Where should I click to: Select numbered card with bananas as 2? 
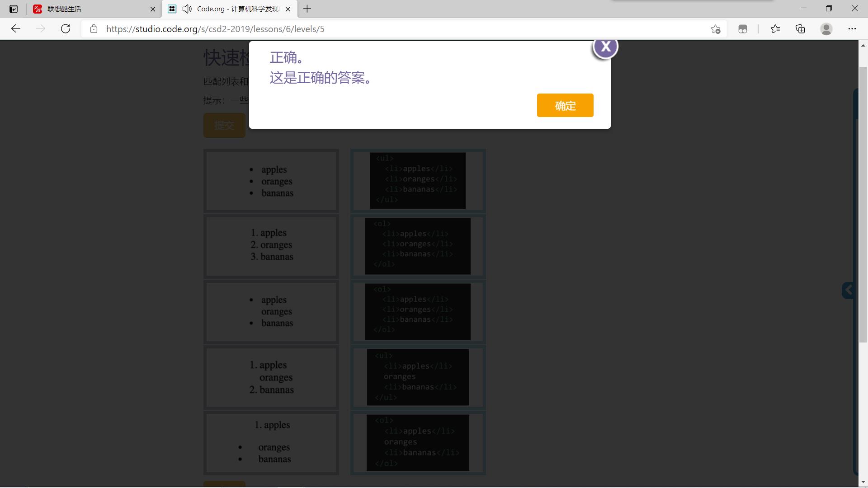coord(271,377)
